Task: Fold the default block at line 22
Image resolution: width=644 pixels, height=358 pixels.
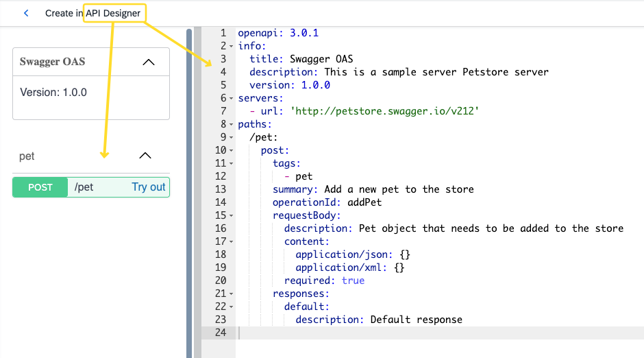Action: tap(232, 307)
